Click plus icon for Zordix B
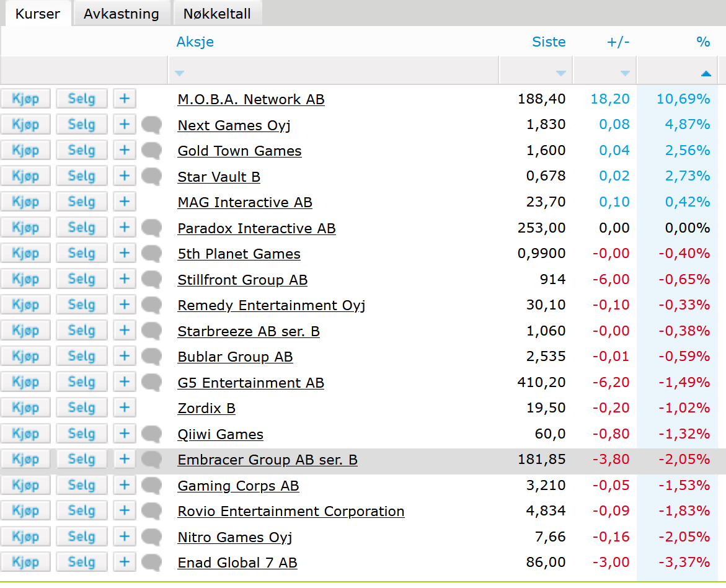The width and height of the screenshot is (726, 588). 125,408
